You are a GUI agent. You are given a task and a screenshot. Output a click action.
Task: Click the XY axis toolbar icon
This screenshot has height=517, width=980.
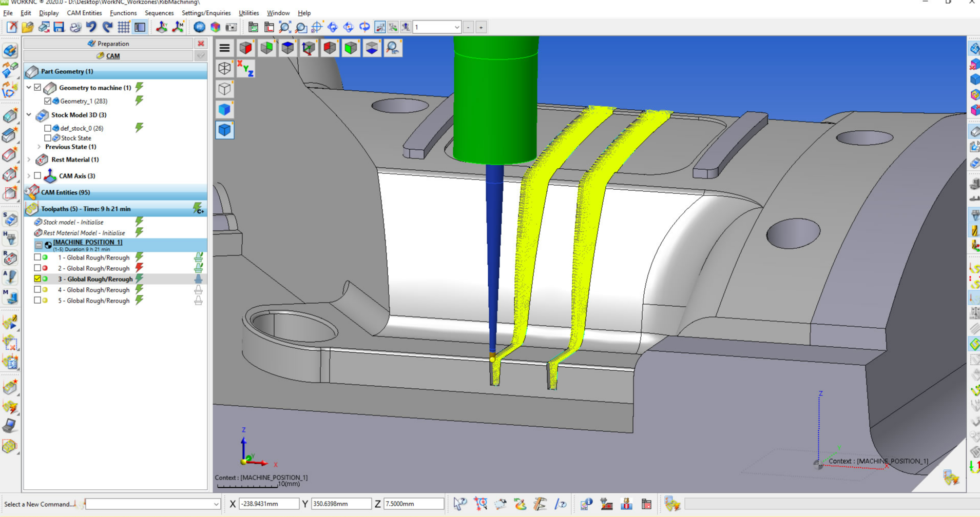pyautogui.click(x=162, y=27)
